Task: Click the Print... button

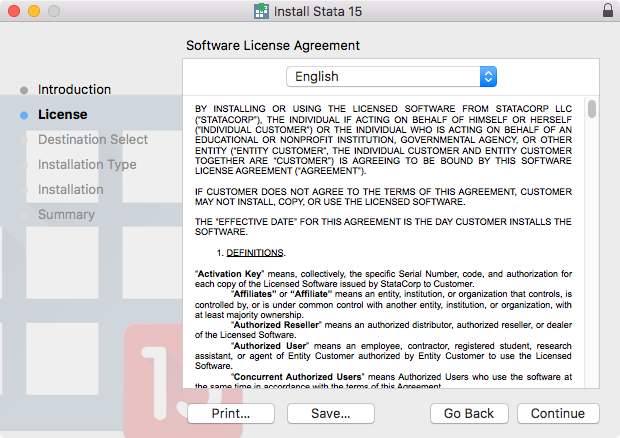Action: point(231,413)
